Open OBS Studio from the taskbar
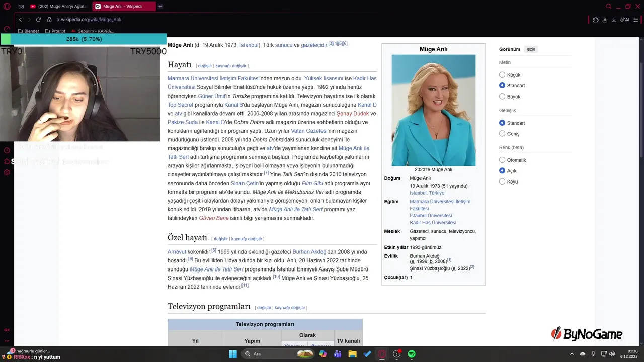Screen dimensions: 644x362 pyautogui.click(x=397, y=354)
